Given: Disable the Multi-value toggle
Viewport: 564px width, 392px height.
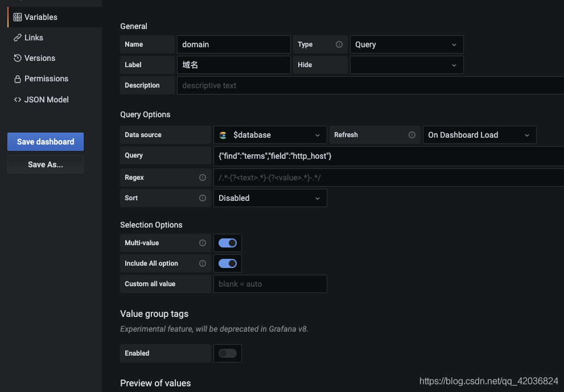Looking at the screenshot, I should 227,243.
